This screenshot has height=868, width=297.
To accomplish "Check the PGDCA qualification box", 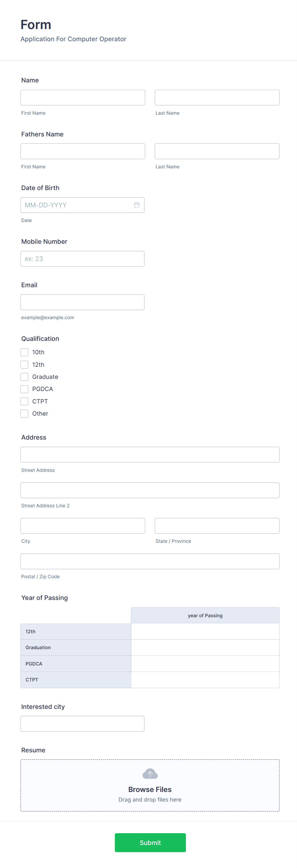I will [24, 389].
